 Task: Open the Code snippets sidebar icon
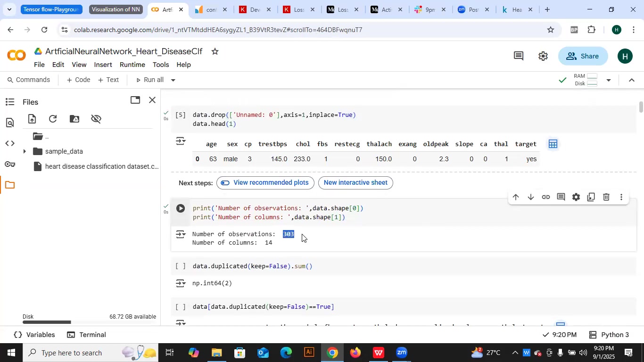click(x=10, y=143)
